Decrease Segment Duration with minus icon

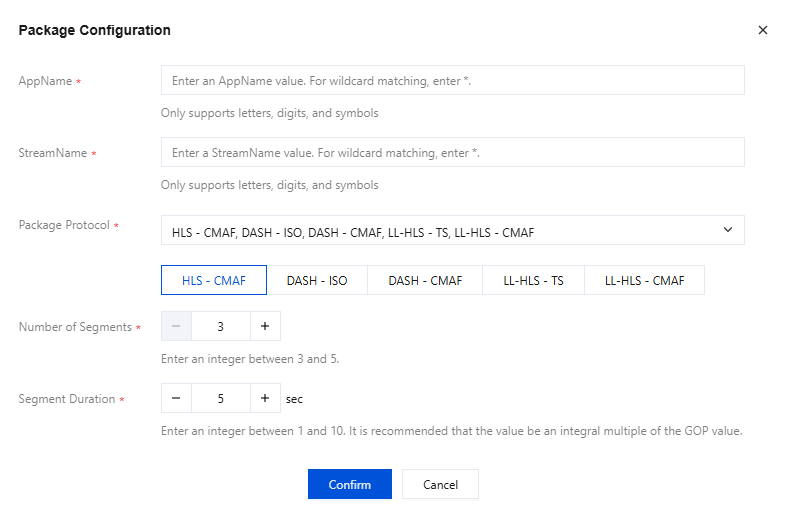176,398
